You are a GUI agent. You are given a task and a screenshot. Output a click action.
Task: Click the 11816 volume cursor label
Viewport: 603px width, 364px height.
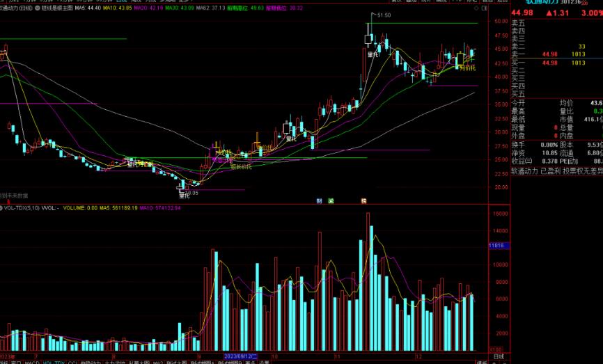[x=499, y=245]
